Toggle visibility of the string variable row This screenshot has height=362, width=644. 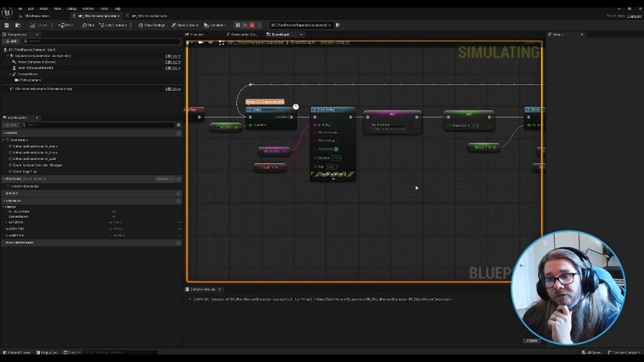(179, 229)
